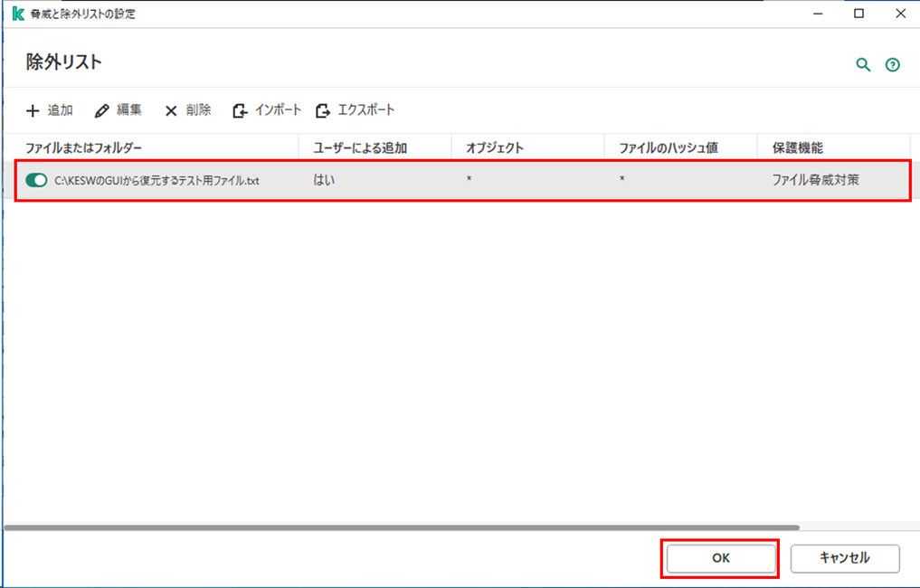Click the horizontal scrollbar at the bottom

pos(407,526)
